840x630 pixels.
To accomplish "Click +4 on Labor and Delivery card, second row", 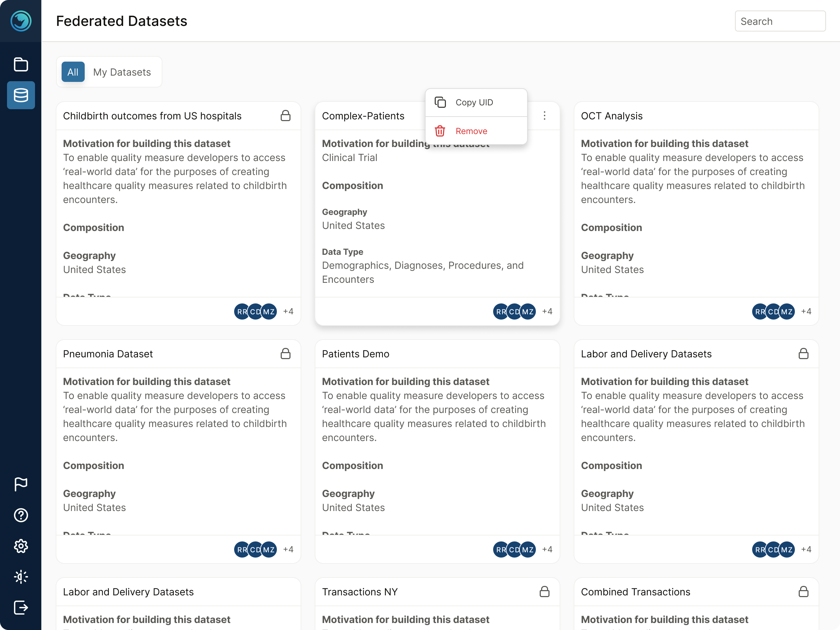I will click(x=806, y=549).
